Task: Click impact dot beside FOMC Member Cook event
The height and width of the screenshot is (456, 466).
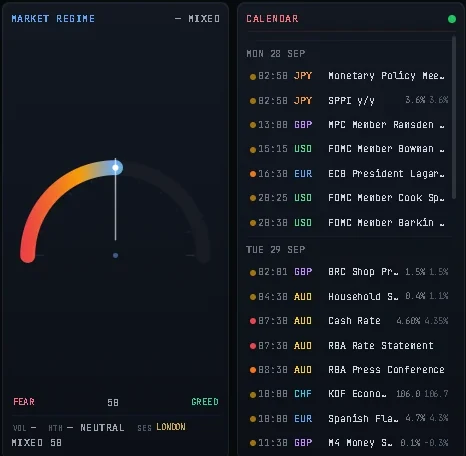Action: 253,198
